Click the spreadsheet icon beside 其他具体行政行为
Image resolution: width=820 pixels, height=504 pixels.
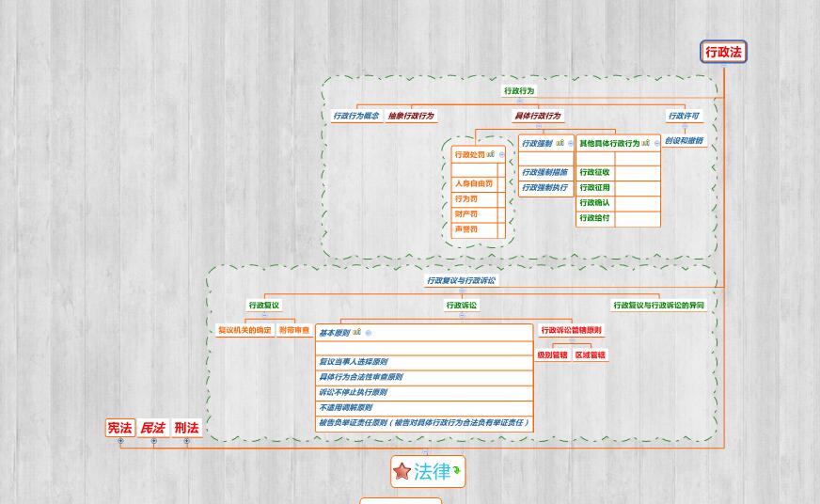646,144
